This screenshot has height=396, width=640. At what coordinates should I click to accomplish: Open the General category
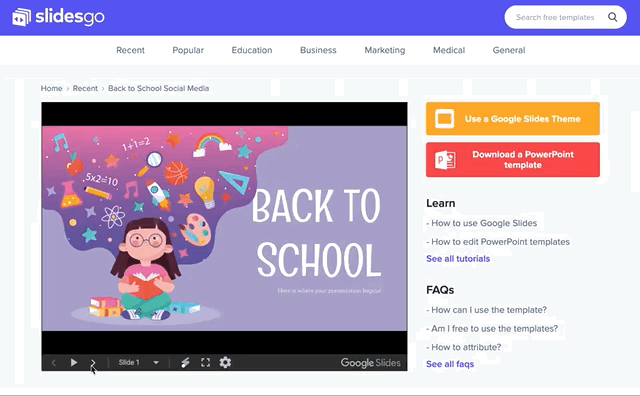pyautogui.click(x=509, y=50)
